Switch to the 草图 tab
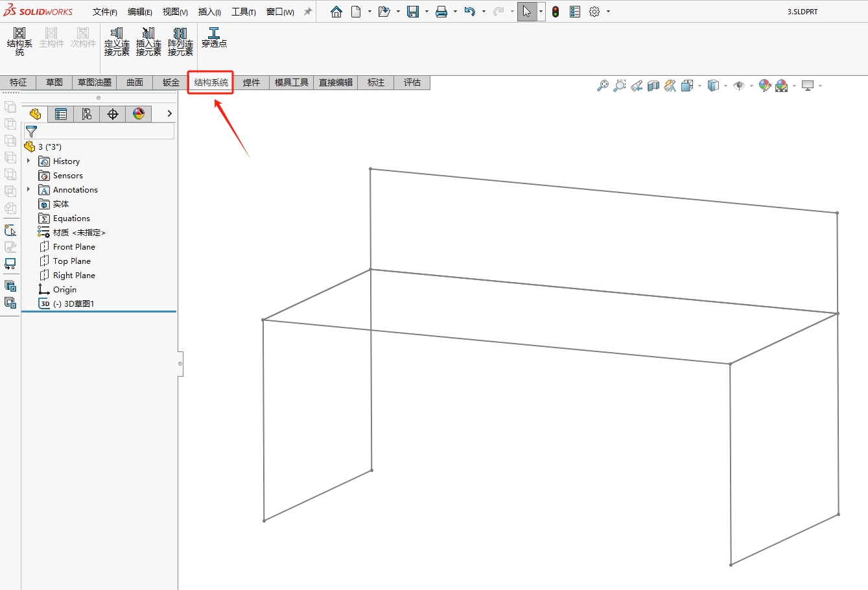Image resolution: width=868 pixels, height=590 pixels. [x=54, y=82]
